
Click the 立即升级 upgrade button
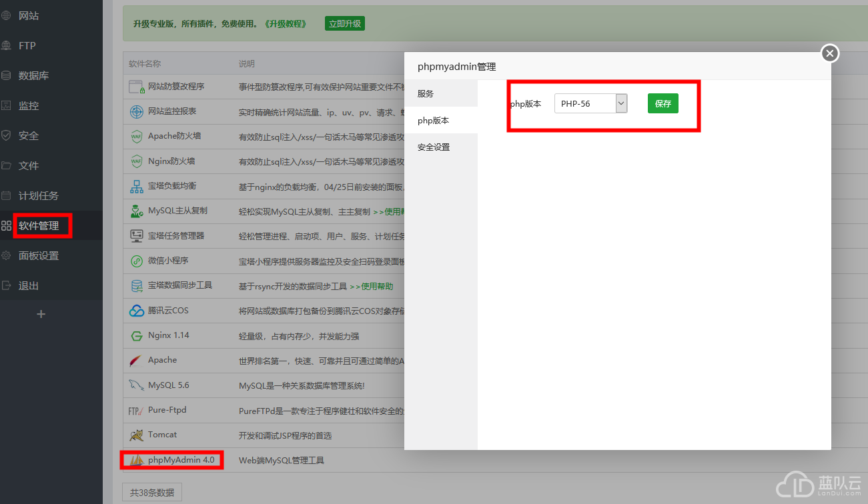[345, 23]
